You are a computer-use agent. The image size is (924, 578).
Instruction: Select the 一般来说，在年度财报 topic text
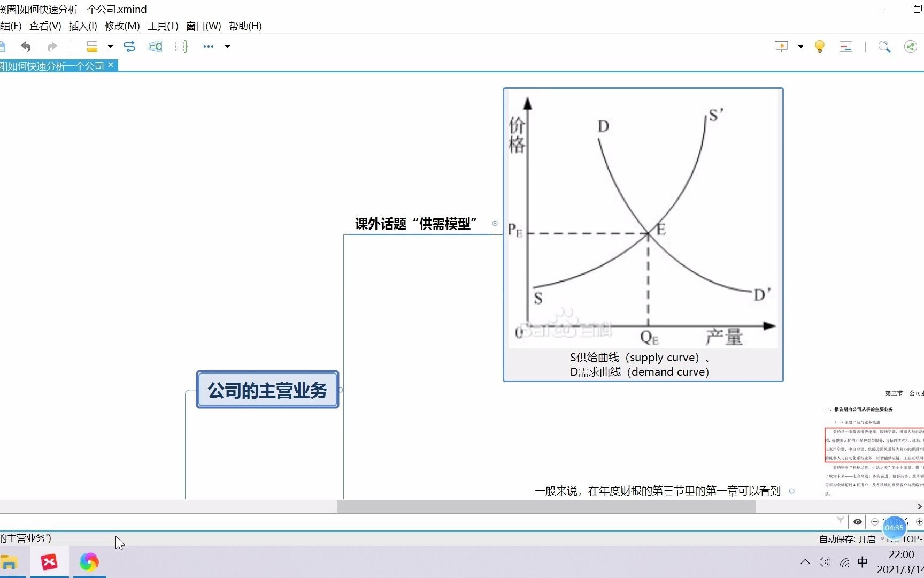pyautogui.click(x=658, y=491)
